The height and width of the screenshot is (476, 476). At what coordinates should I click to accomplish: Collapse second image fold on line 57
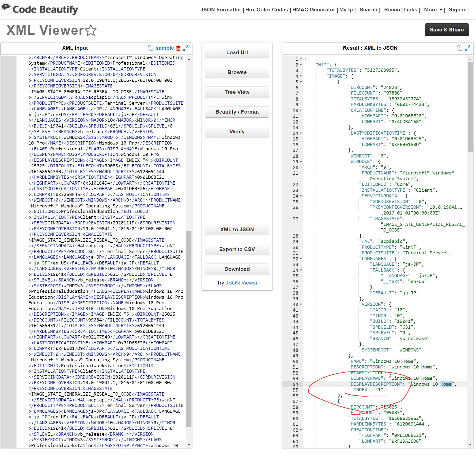click(301, 401)
